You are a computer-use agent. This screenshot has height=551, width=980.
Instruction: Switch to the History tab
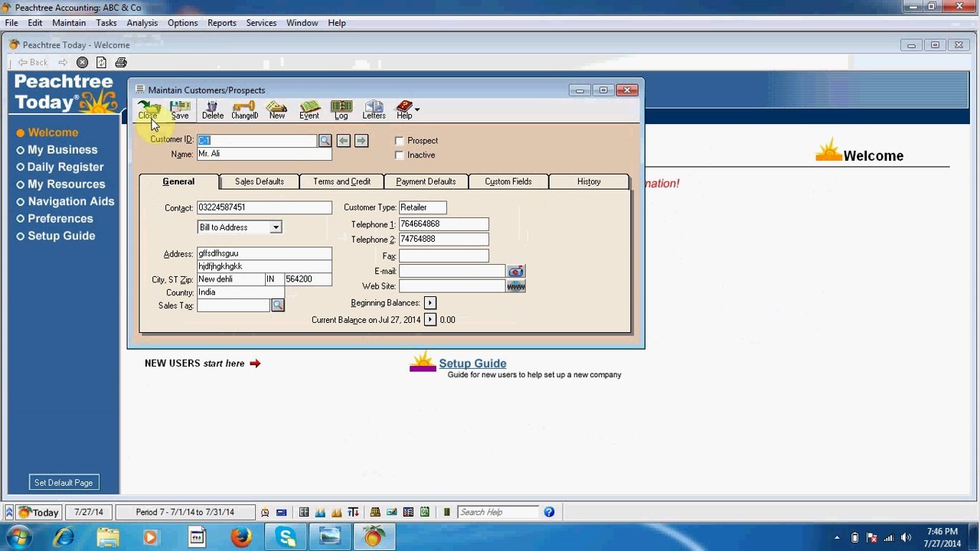coord(589,182)
